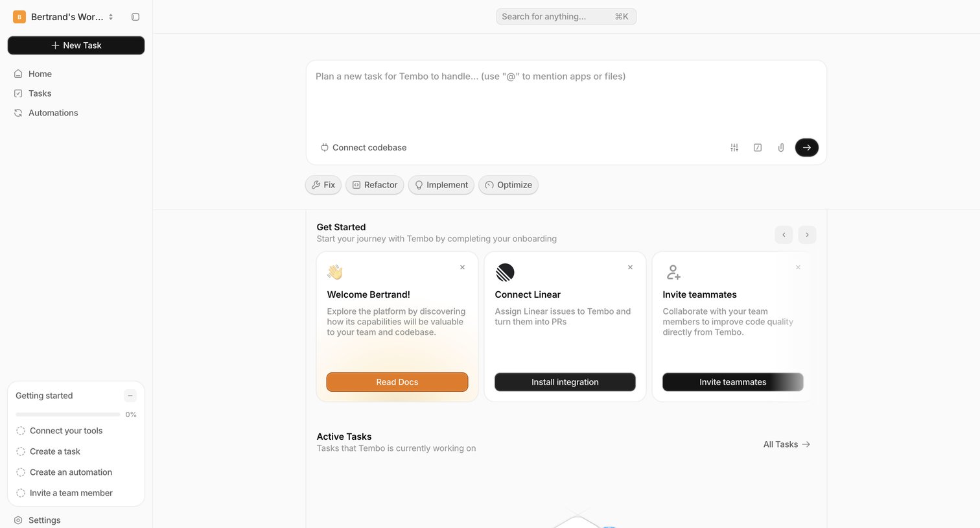Dismiss the Connect Linear card
Image resolution: width=980 pixels, height=528 pixels.
[630, 267]
